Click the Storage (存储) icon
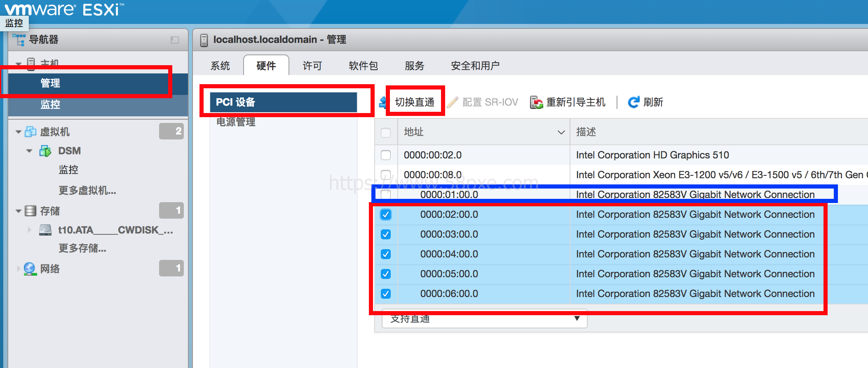Image resolution: width=868 pixels, height=368 pixels. tap(30, 211)
